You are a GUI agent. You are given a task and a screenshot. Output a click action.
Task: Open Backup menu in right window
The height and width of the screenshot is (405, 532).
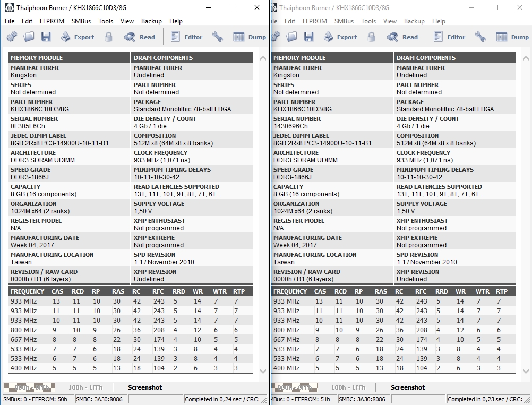tap(414, 21)
